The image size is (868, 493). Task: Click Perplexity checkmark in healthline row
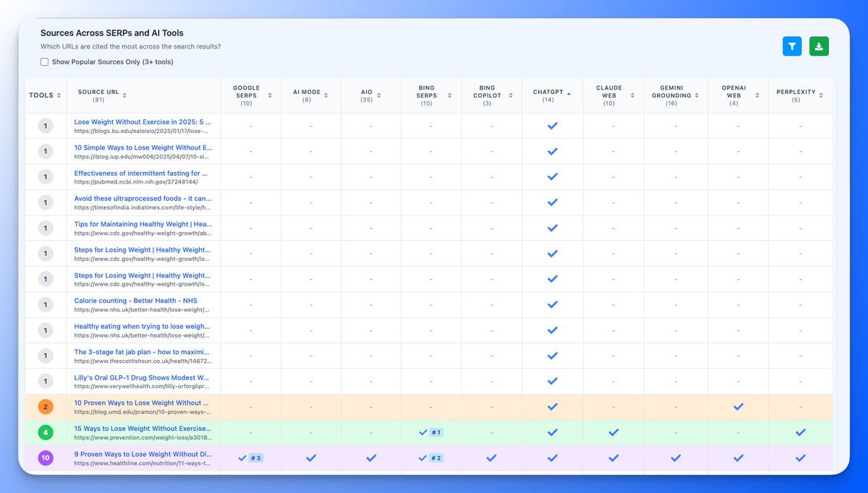(x=800, y=458)
